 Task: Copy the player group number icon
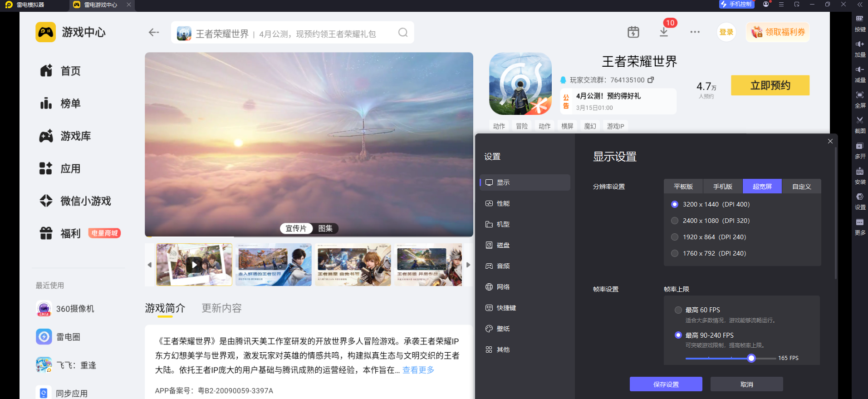click(651, 80)
